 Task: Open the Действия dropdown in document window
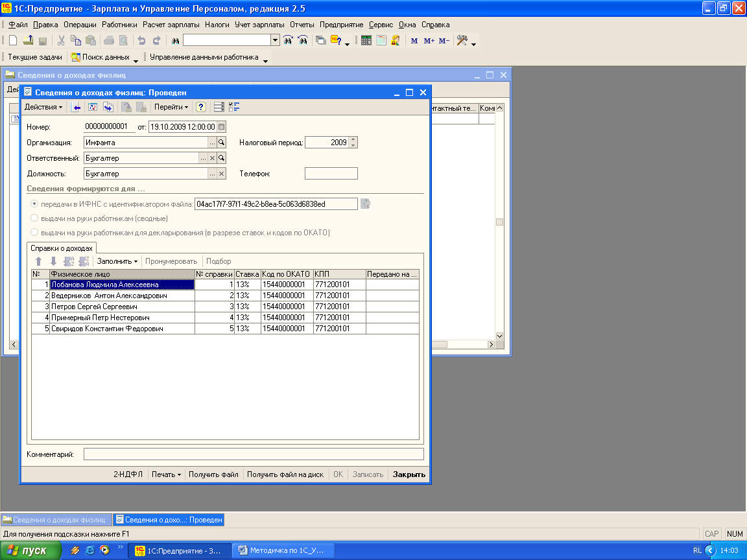click(43, 107)
